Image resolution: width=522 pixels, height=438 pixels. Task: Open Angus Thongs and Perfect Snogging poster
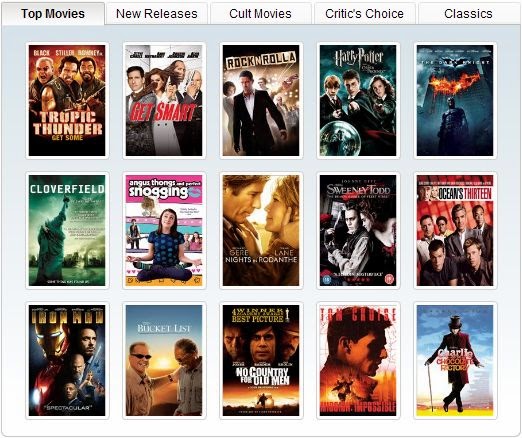point(164,230)
